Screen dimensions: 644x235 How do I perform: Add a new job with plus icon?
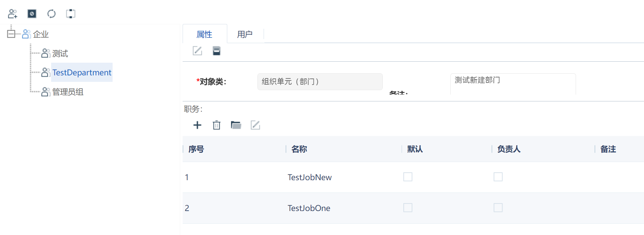pyautogui.click(x=197, y=125)
